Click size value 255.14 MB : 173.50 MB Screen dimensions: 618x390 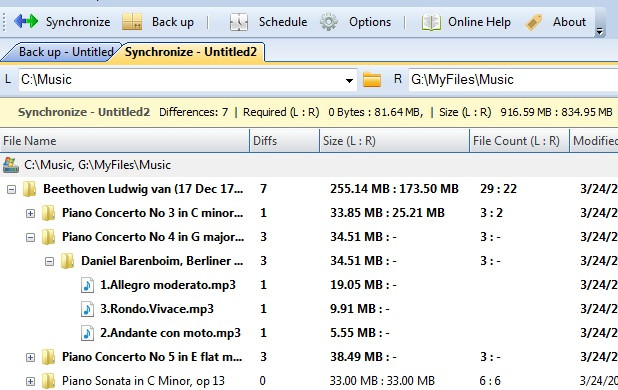coord(394,189)
